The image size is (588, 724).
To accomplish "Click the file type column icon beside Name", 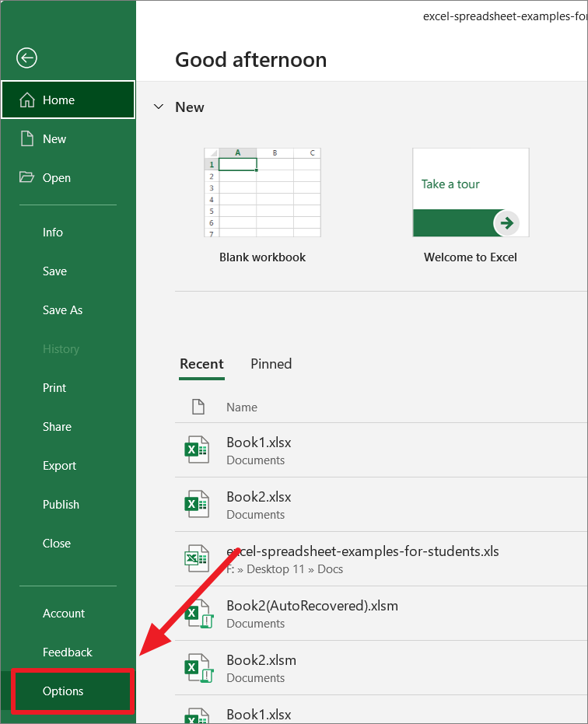I will coord(198,407).
